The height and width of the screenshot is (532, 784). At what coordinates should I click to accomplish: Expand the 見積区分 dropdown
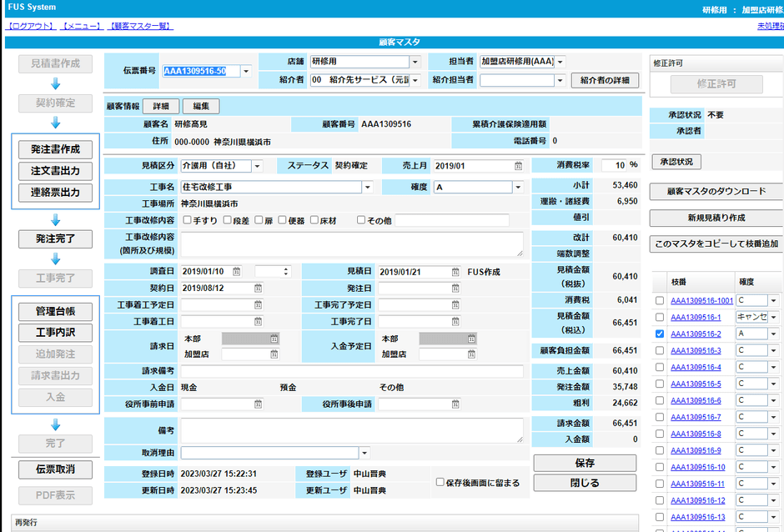256,166
